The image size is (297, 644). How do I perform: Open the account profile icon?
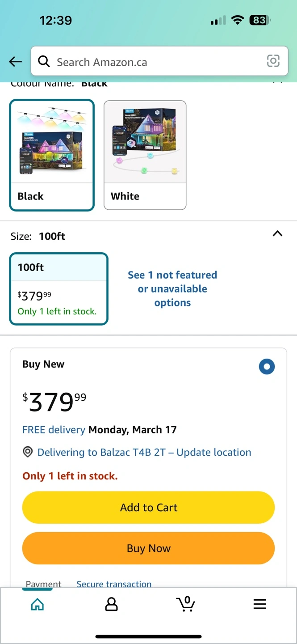point(111,605)
